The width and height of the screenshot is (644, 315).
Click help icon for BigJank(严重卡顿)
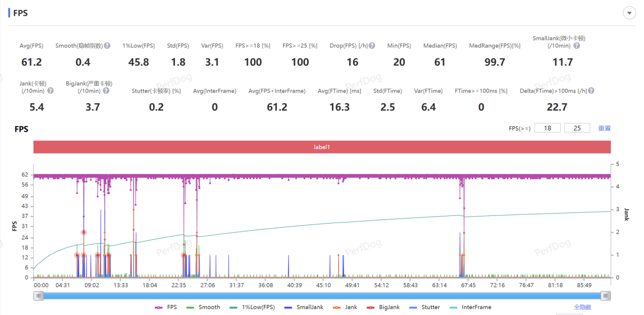pyautogui.click(x=106, y=91)
